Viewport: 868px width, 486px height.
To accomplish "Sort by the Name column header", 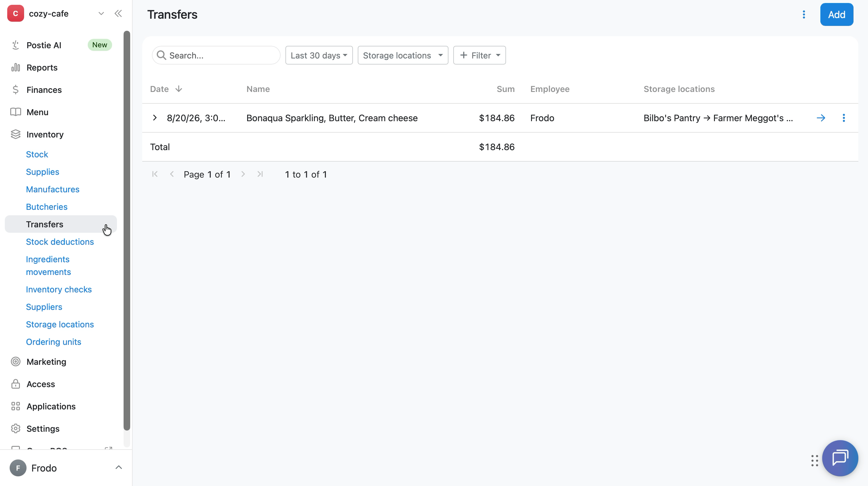I will click(258, 89).
